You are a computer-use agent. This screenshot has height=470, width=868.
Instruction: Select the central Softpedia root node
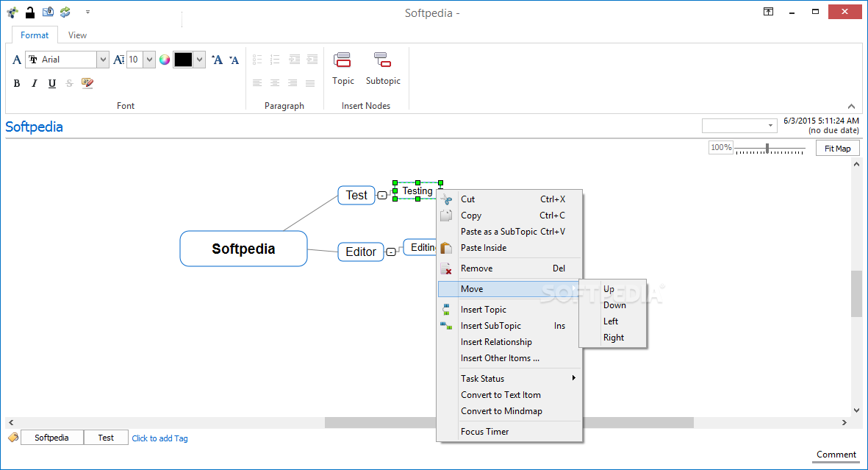(243, 249)
